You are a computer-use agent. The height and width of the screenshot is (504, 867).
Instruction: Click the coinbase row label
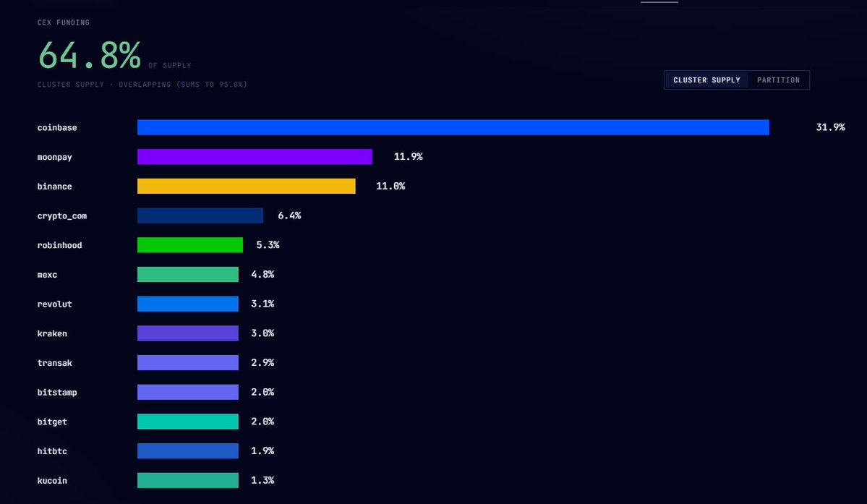[x=57, y=128]
